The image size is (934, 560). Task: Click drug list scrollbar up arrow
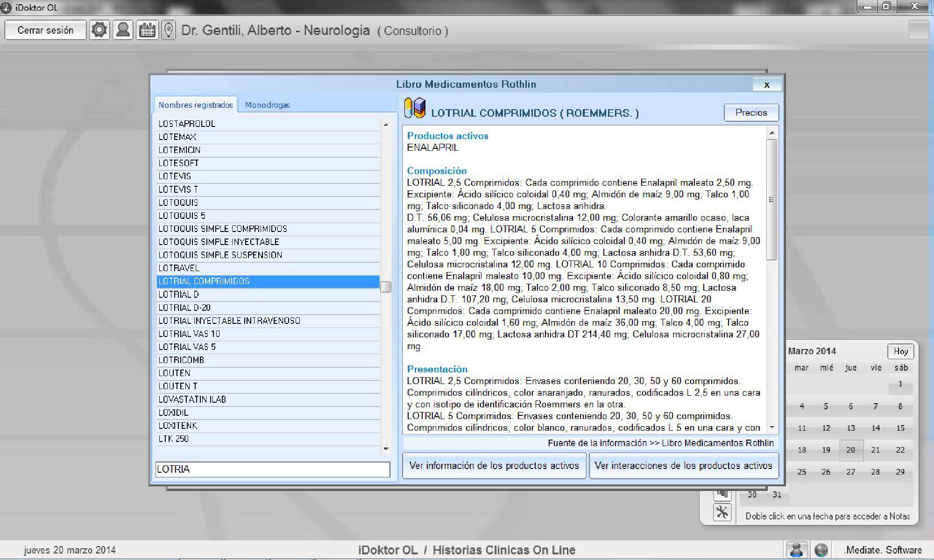point(386,124)
